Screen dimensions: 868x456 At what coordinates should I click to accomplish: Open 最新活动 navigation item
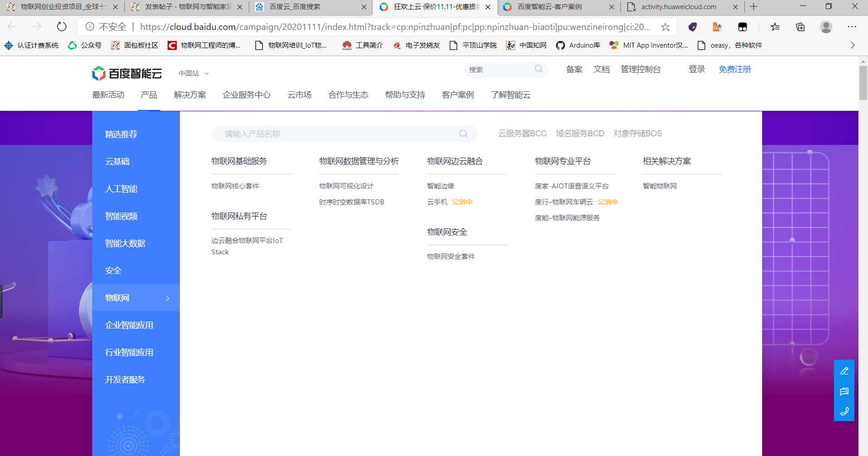pos(108,94)
